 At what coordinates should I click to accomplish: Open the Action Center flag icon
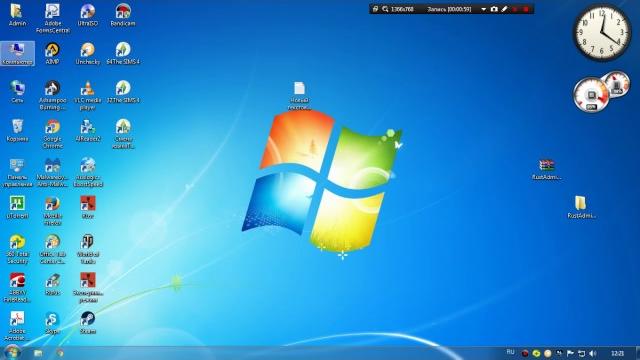570,353
